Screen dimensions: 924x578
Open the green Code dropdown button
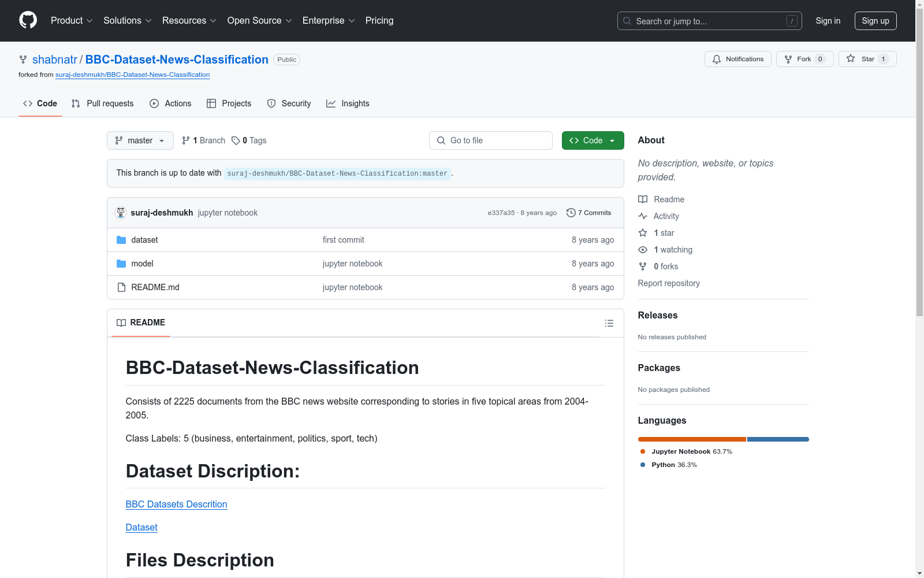click(x=593, y=140)
